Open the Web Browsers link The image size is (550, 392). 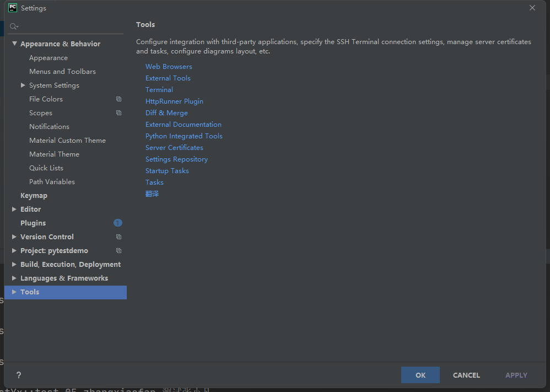point(169,67)
